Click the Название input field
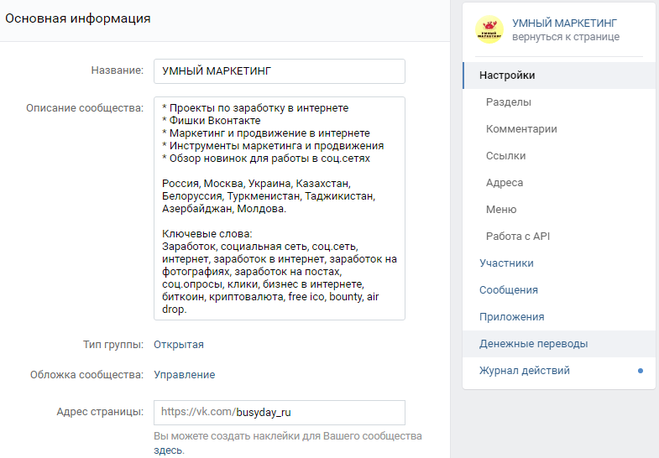Image resolution: width=659 pixels, height=458 pixels. (x=278, y=72)
